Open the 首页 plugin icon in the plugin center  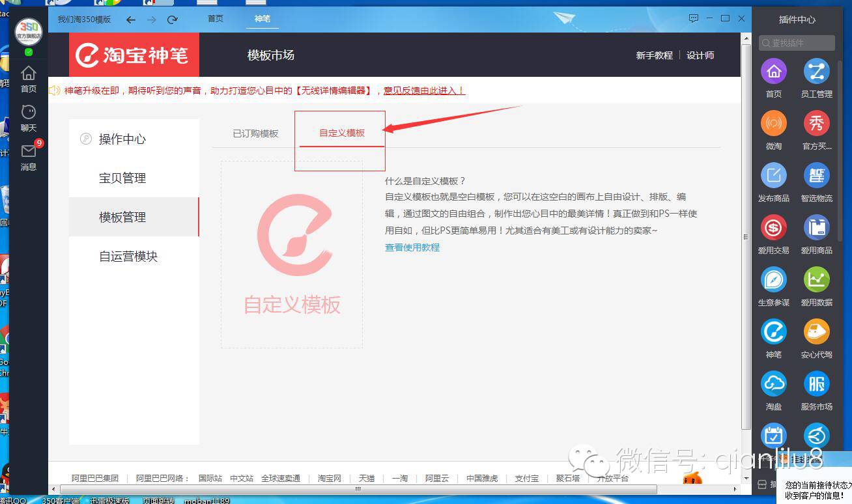click(x=774, y=72)
